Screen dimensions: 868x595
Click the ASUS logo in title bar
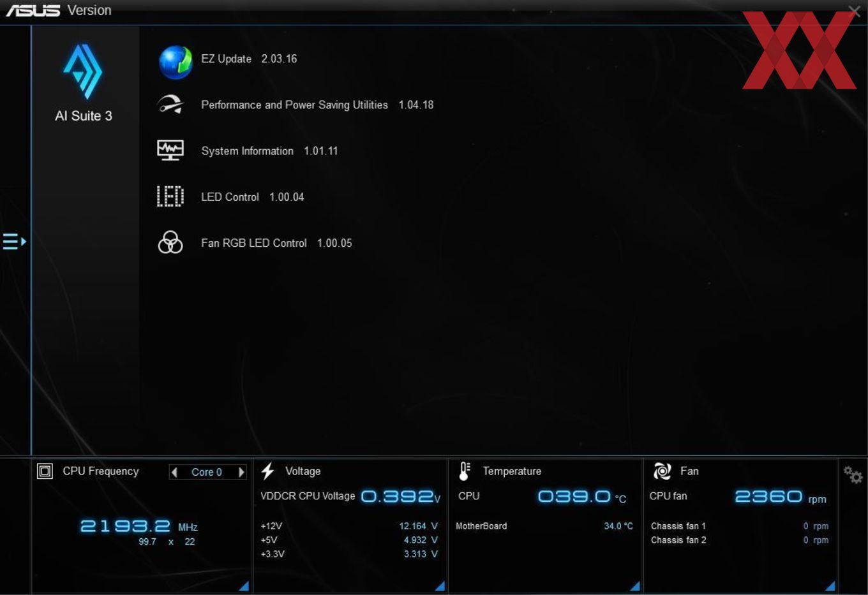[x=33, y=10]
